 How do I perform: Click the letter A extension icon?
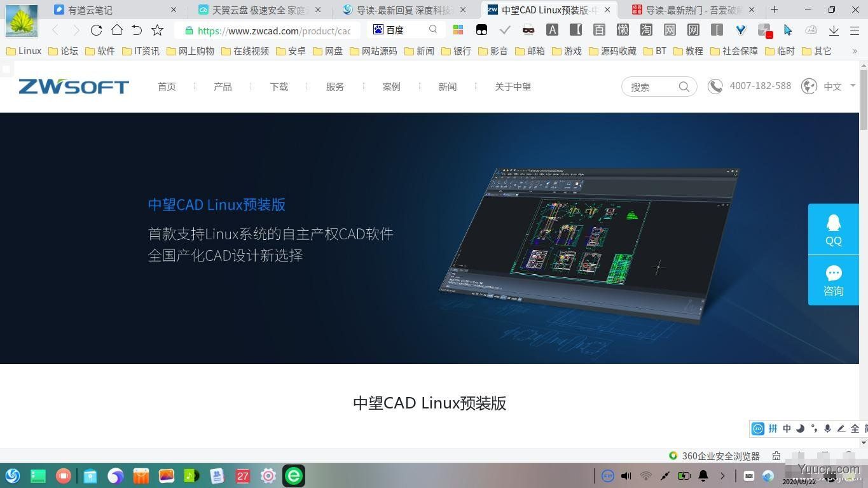click(552, 30)
